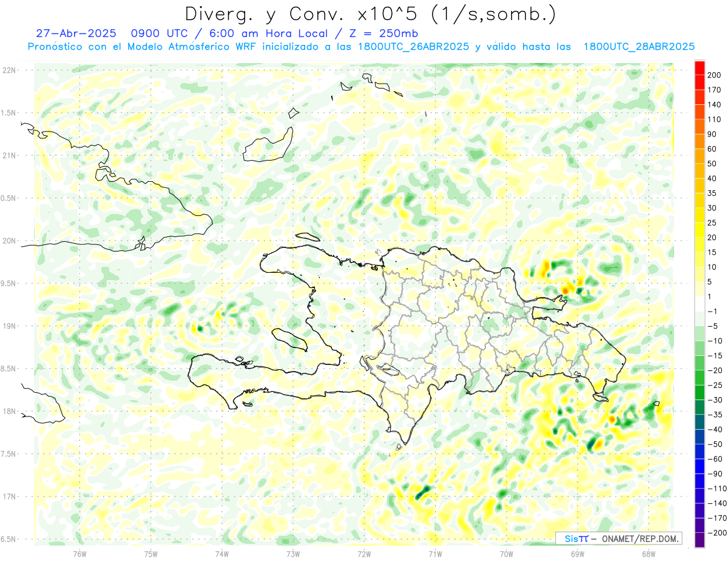Click the '8.5N' latitude axis label
Screen dimensions: 728x562
[x=9, y=369]
